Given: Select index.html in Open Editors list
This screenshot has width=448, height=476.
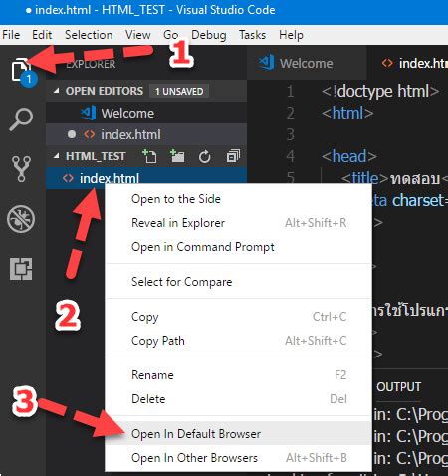Looking at the screenshot, I should pyautogui.click(x=146, y=134).
